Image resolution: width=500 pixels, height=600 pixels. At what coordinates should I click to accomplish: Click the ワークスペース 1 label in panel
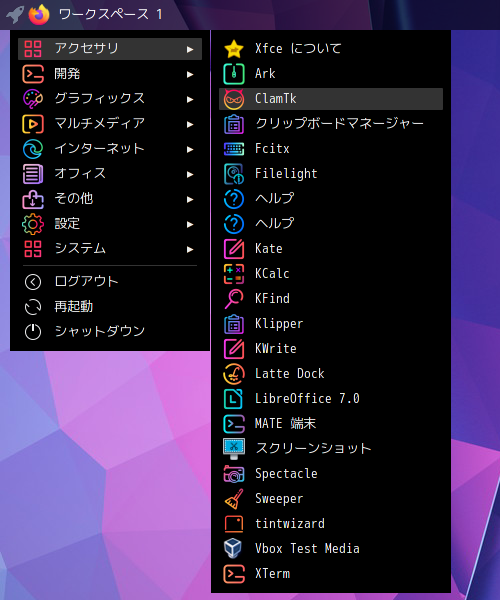111,15
